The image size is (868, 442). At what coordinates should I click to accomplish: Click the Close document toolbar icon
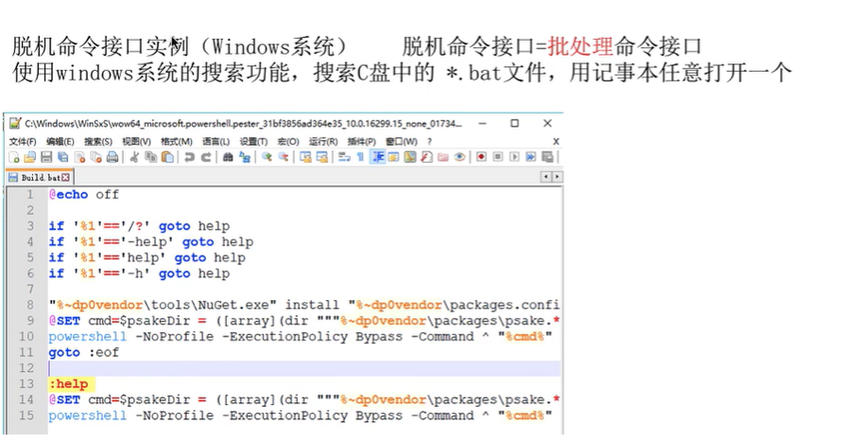tap(79, 157)
